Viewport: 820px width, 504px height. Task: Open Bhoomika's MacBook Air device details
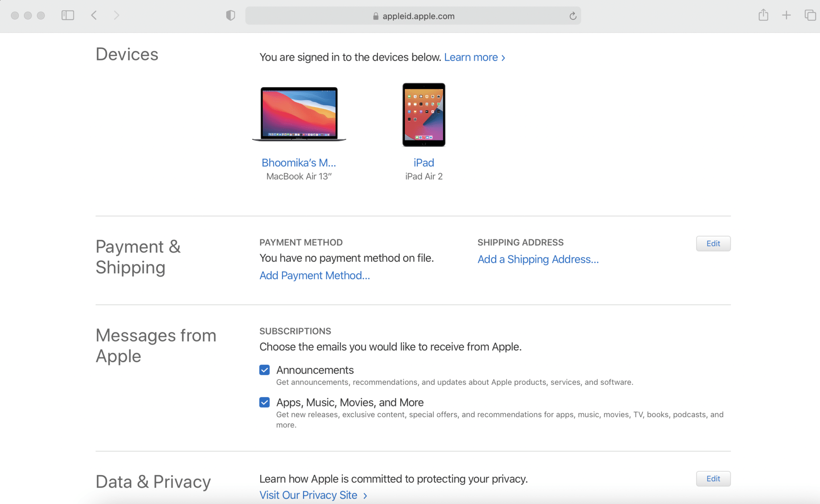(299, 162)
